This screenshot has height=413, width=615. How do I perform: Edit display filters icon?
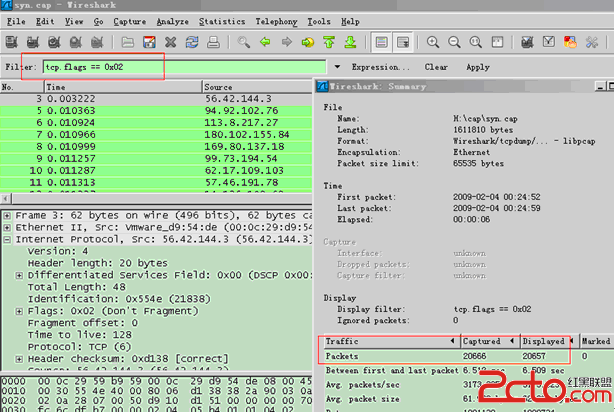point(549,42)
